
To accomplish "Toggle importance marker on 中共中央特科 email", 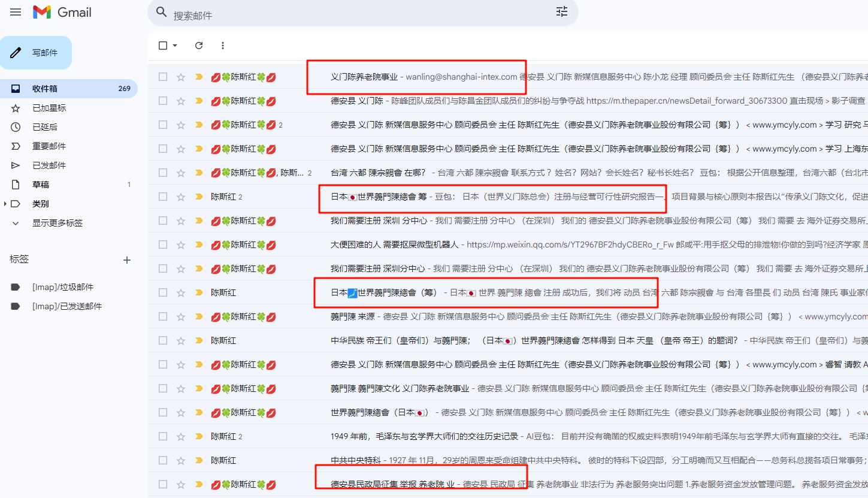I will click(199, 460).
